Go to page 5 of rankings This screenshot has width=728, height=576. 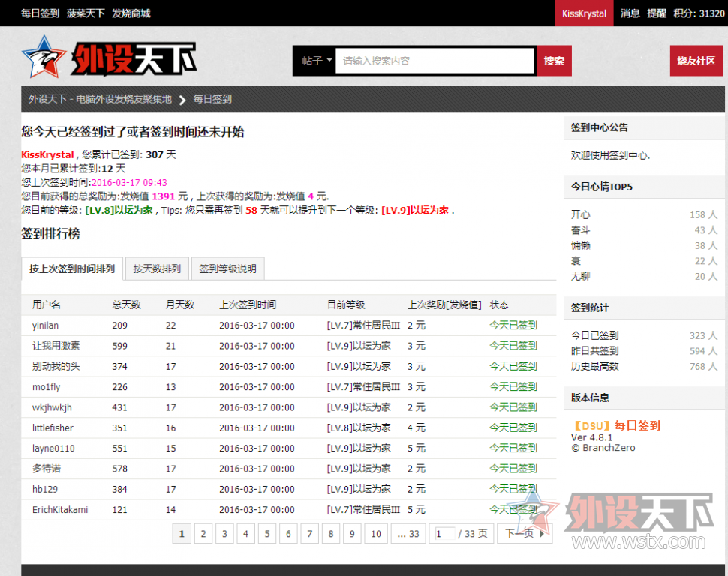pyautogui.click(x=266, y=534)
